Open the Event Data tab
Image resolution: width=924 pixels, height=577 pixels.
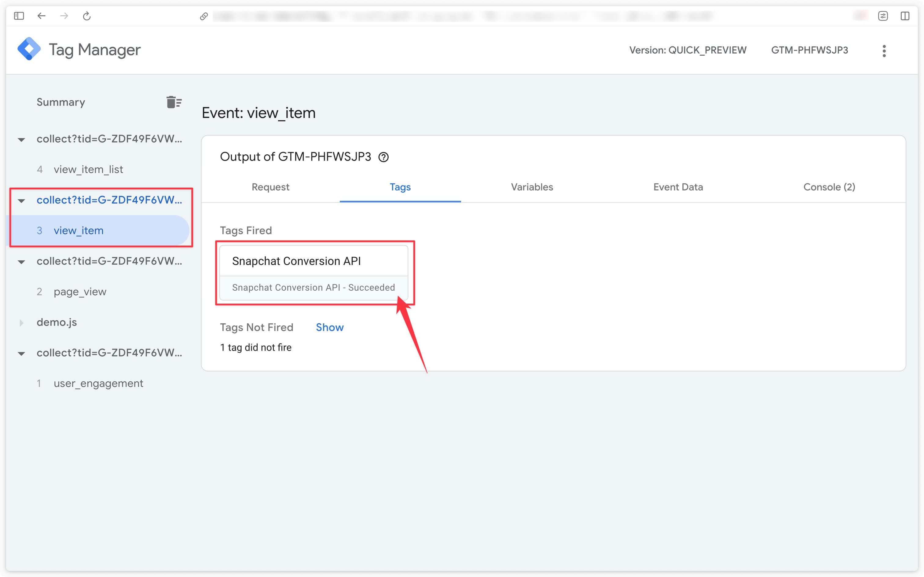click(x=678, y=187)
